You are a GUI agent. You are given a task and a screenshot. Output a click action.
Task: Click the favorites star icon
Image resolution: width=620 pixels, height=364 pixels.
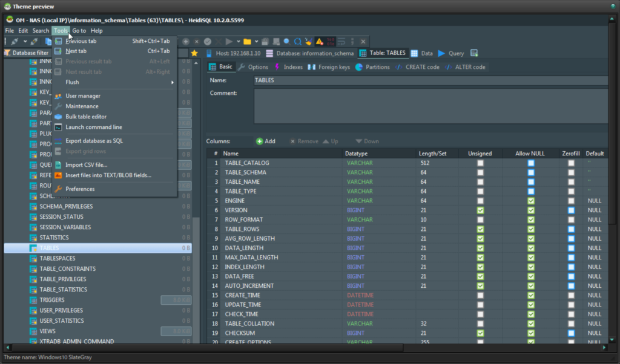point(194,53)
